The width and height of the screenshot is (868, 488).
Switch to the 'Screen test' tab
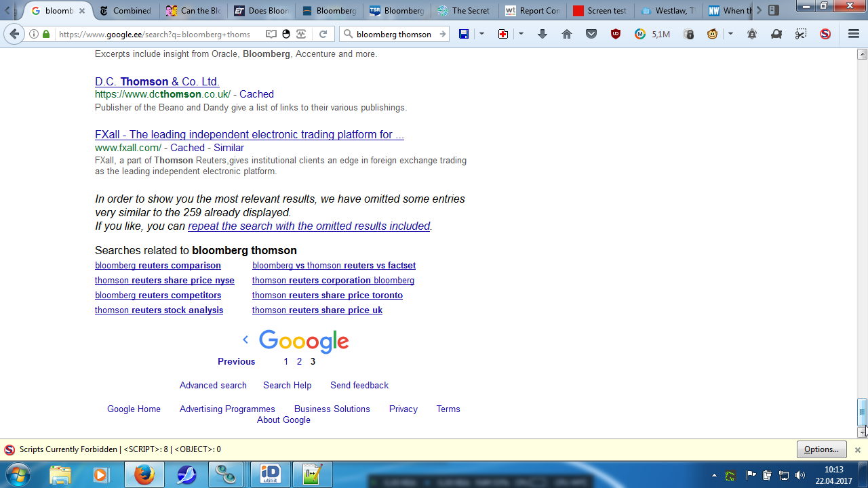click(x=601, y=11)
